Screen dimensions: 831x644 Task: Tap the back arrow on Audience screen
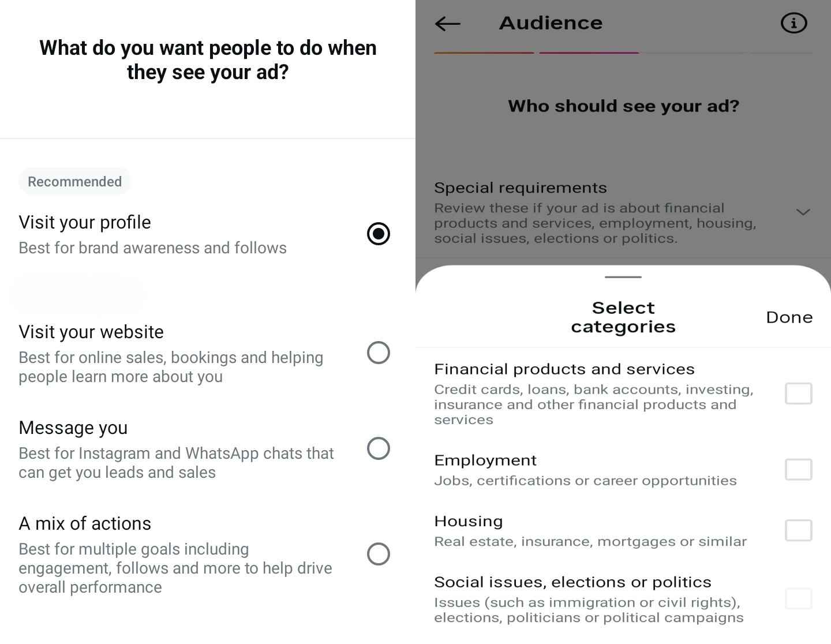[x=448, y=24]
